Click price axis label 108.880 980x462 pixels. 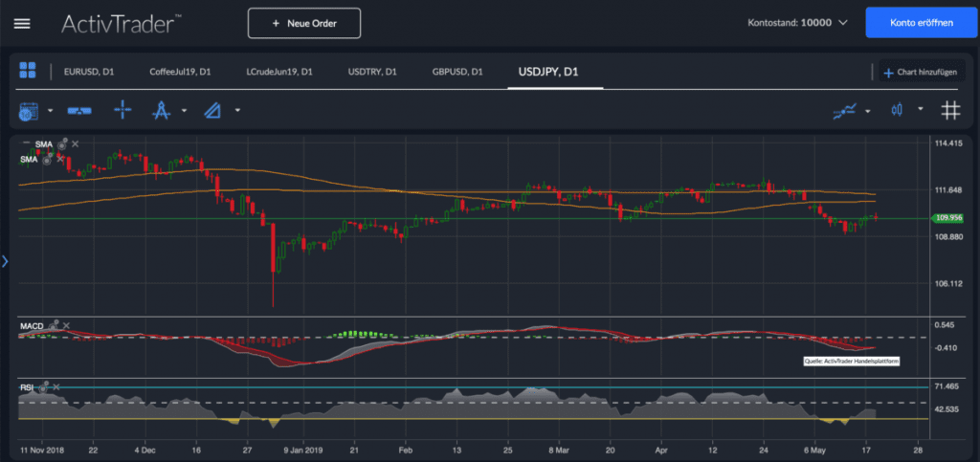[x=947, y=236]
